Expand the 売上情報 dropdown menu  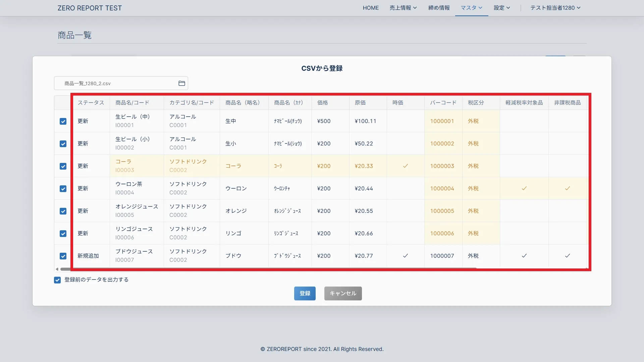pyautogui.click(x=403, y=8)
